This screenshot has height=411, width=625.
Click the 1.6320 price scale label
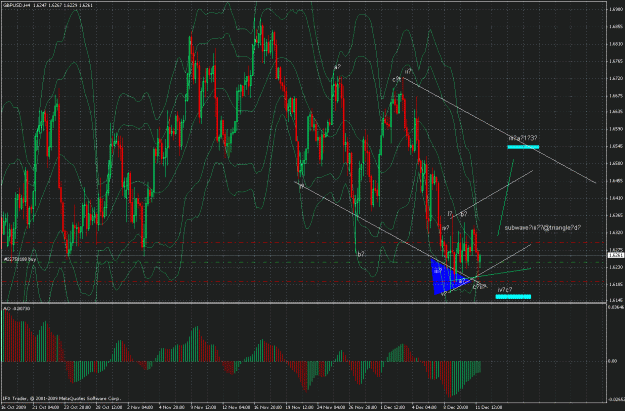pos(616,232)
